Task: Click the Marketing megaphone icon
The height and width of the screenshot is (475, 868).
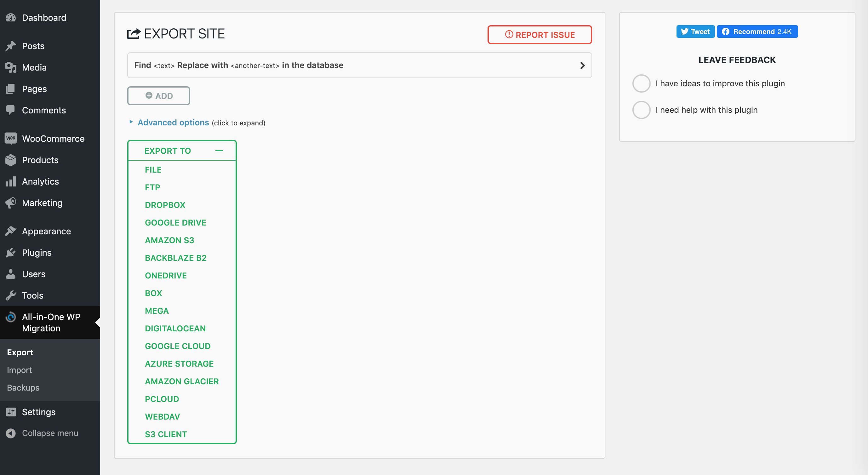Action: click(x=10, y=203)
